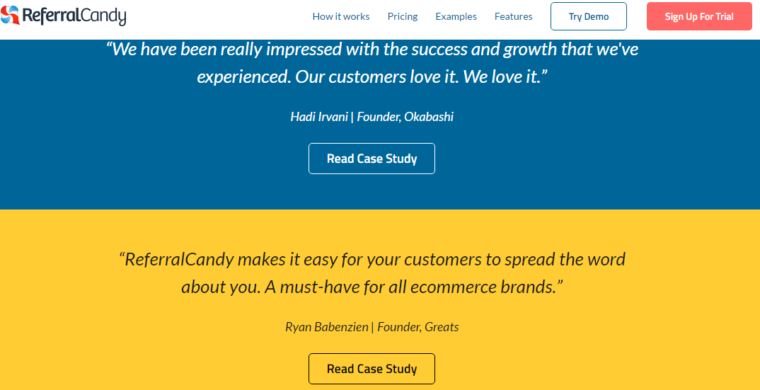760x390 pixels.
Task: Click empty yellow area beside Greats case study button
Action: [x=582, y=369]
